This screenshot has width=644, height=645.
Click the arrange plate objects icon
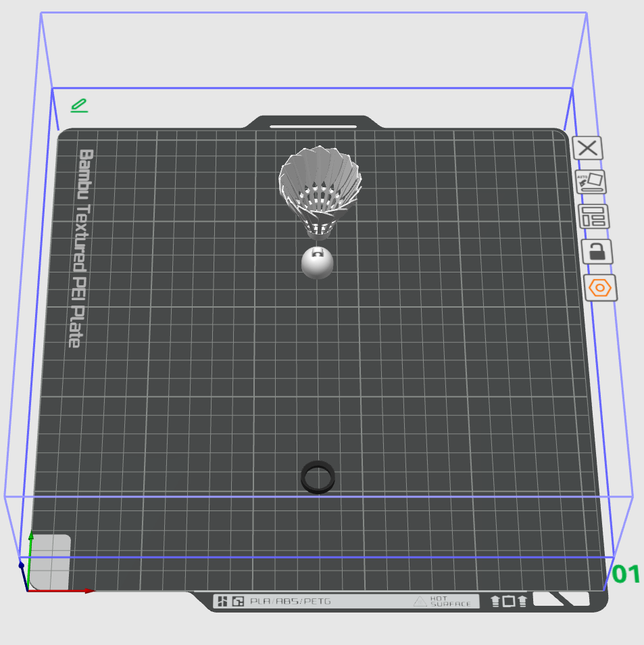[594, 216]
